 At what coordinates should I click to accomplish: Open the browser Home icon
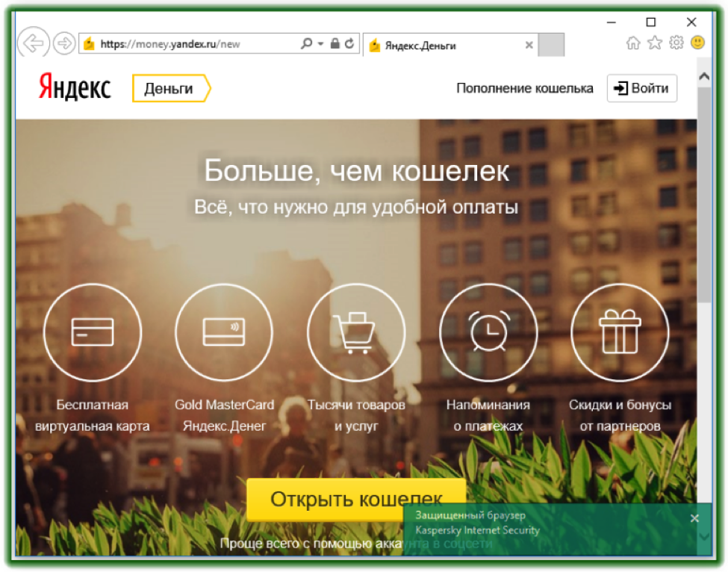point(633,43)
